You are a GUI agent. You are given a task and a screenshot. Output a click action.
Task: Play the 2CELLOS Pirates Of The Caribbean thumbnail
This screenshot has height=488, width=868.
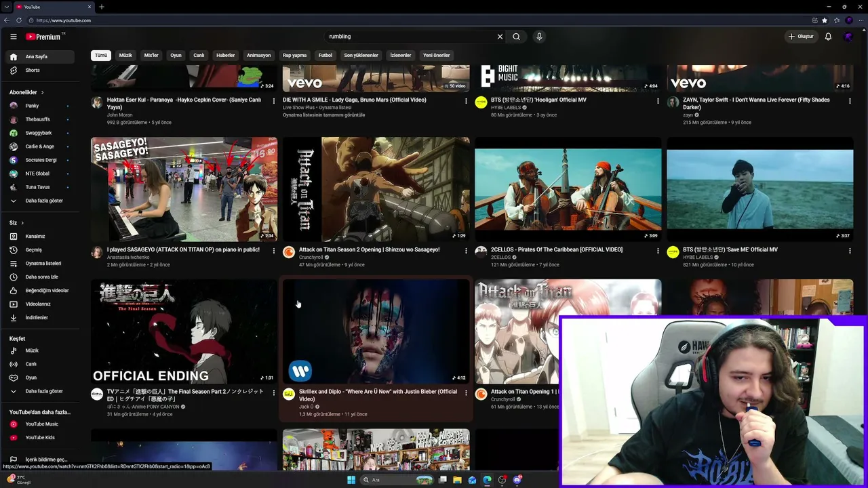click(568, 189)
